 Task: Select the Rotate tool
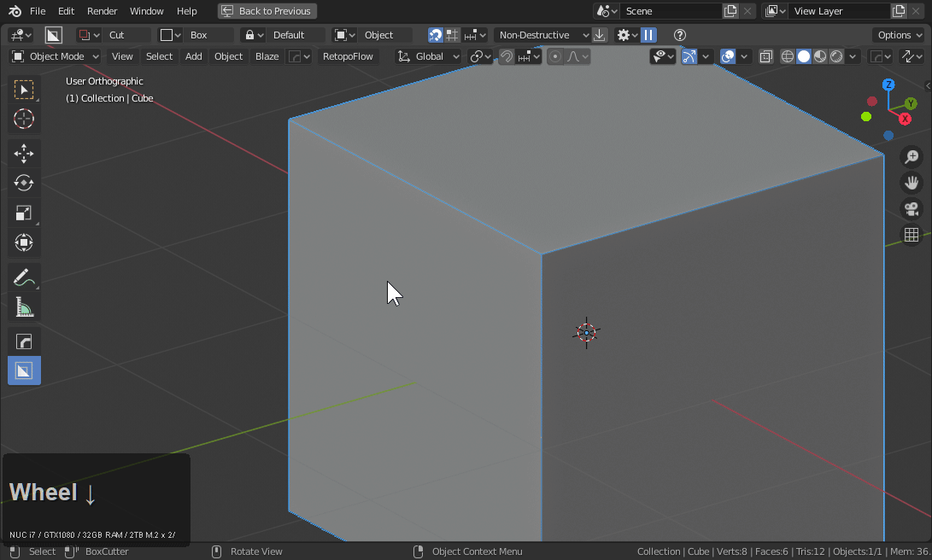click(24, 183)
